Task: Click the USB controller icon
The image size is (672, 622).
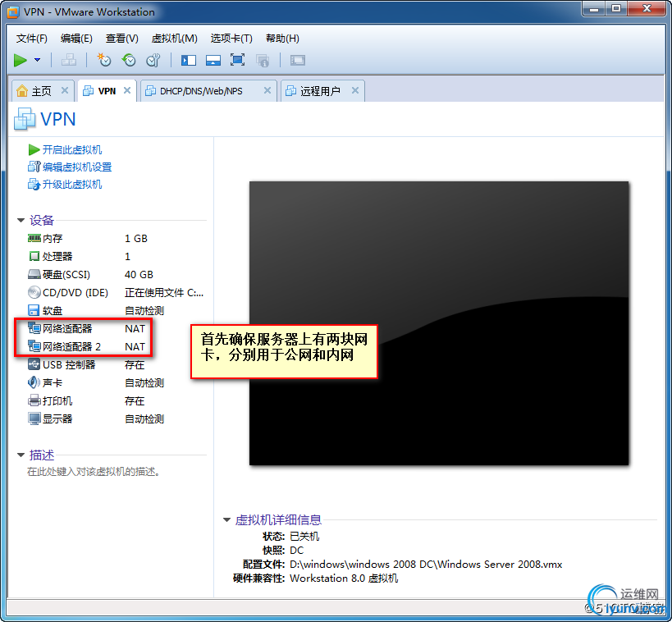Action: coord(34,365)
